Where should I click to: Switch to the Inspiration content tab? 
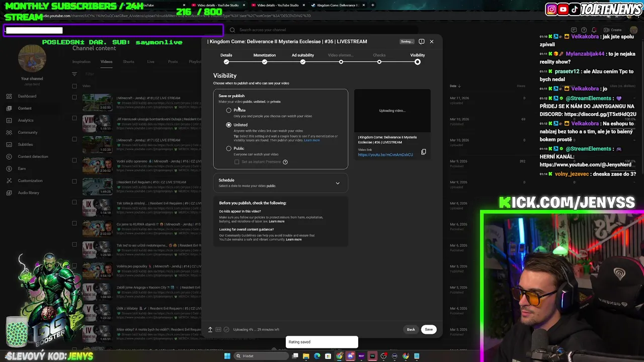point(82,62)
